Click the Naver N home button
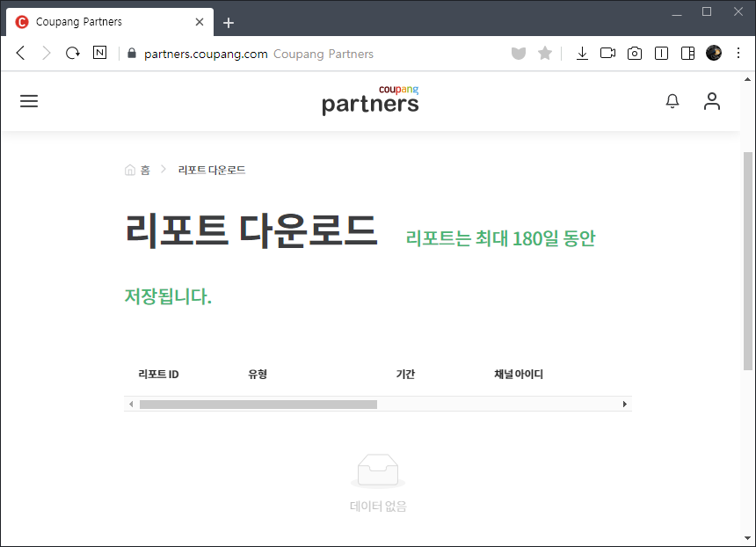The width and height of the screenshot is (756, 547). (100, 53)
